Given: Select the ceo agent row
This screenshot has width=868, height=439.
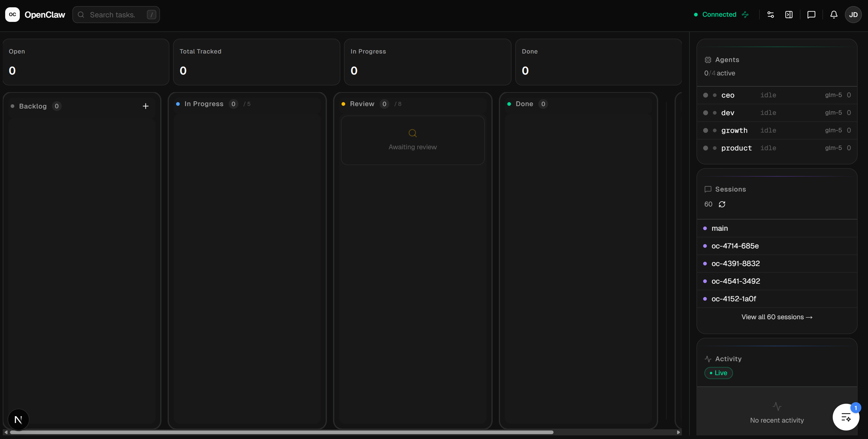Looking at the screenshot, I should click(776, 95).
